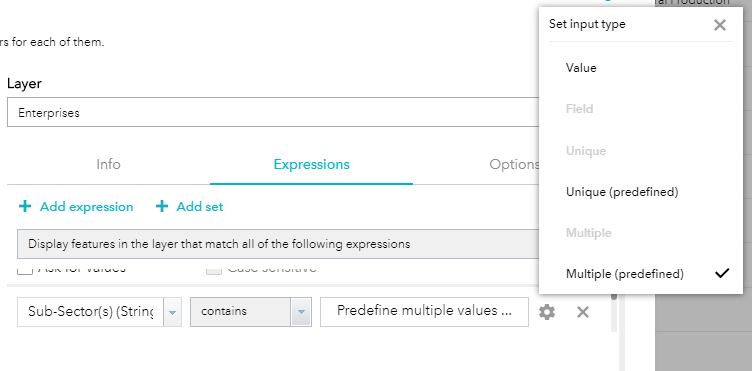Viewport: 752px width, 371px height.
Task: Click the plus icon beside Add set
Action: (162, 207)
